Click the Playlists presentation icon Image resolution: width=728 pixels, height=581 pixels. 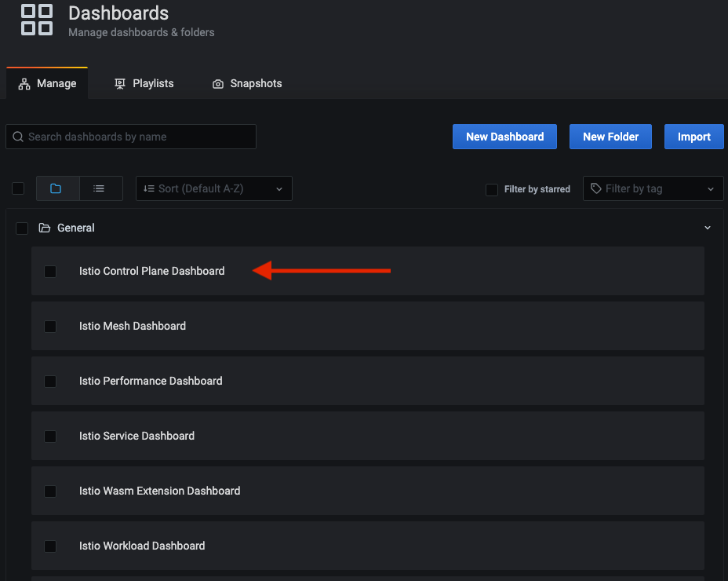point(120,84)
